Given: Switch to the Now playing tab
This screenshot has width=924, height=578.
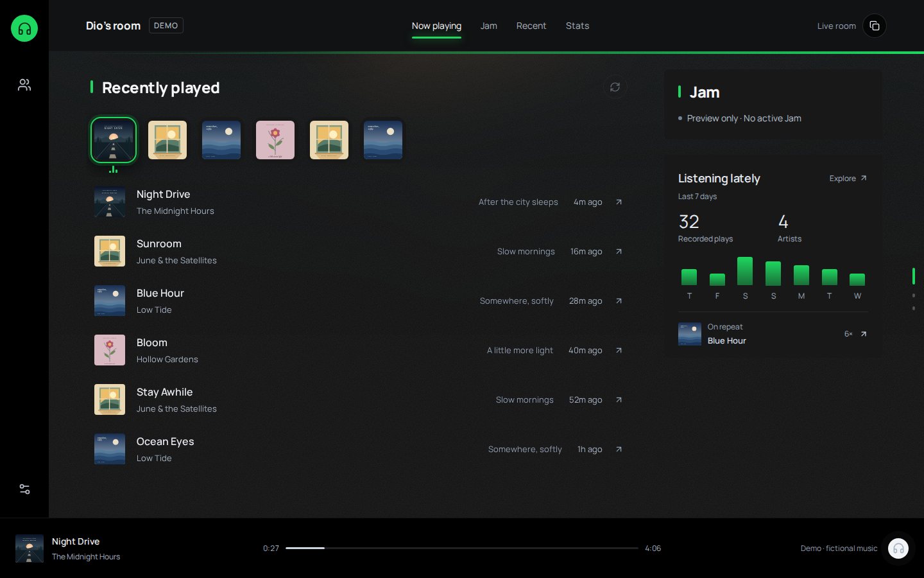Looking at the screenshot, I should pos(436,26).
